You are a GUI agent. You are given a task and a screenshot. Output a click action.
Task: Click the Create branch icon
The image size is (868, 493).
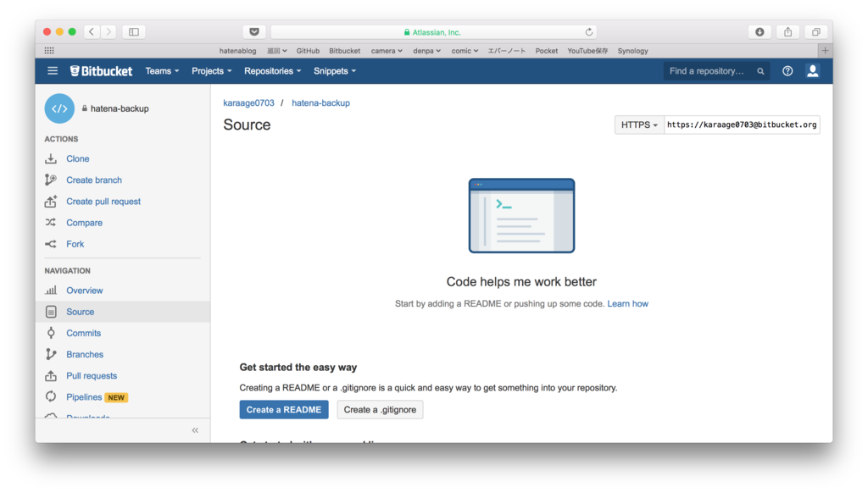point(51,180)
